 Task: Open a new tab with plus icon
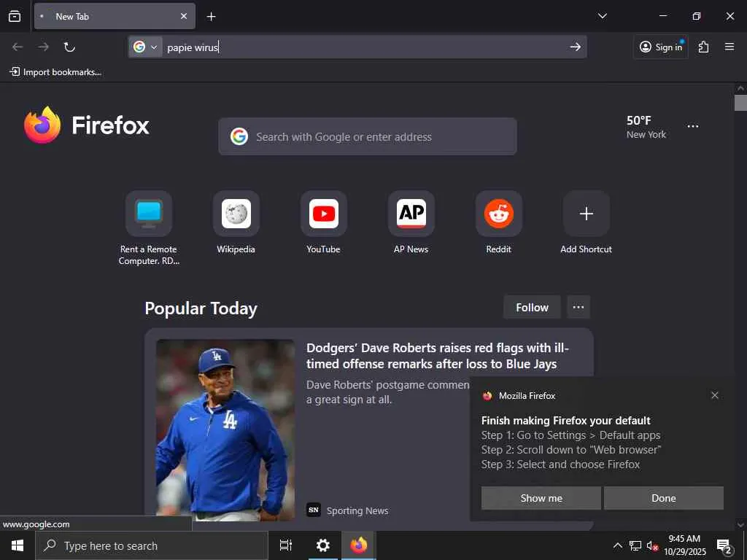pyautogui.click(x=211, y=17)
